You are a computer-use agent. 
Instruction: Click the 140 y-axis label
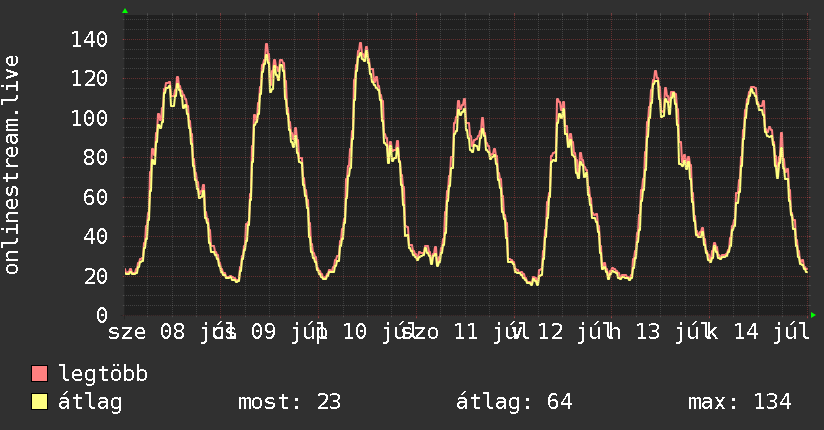[89, 39]
